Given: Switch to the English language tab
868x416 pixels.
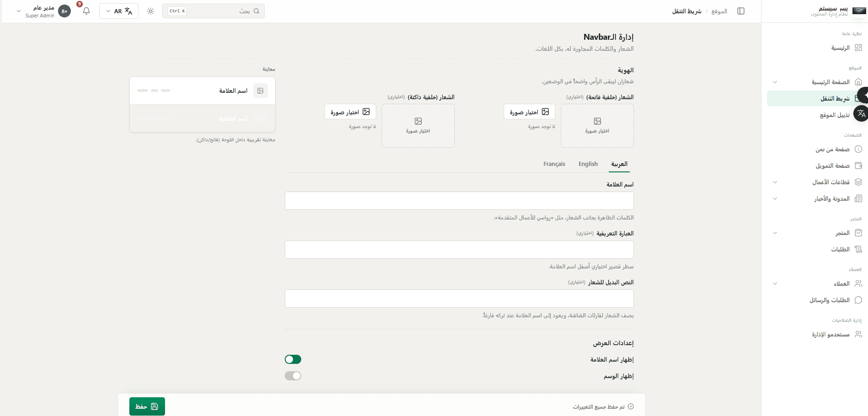Looking at the screenshot, I should [x=588, y=164].
